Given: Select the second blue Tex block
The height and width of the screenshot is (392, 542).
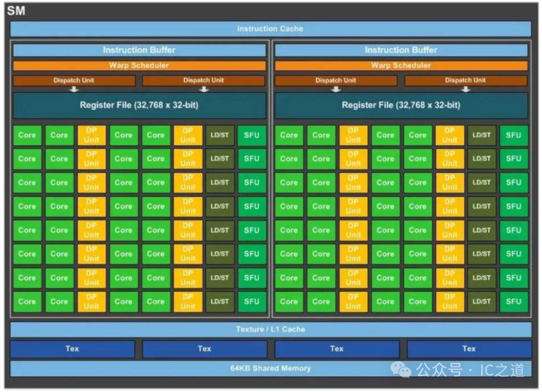Looking at the screenshot, I should coord(205,349).
